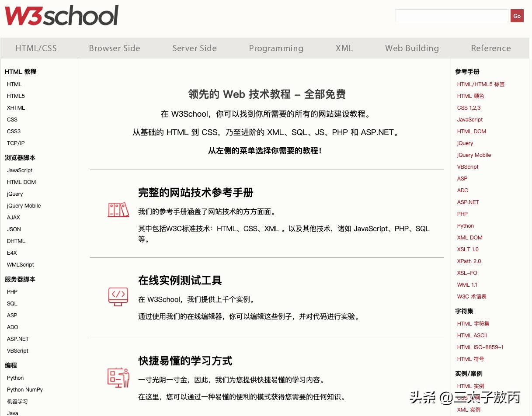Open the CSS 1,2,3 reference link
This screenshot has height=416, width=532.
click(x=469, y=107)
